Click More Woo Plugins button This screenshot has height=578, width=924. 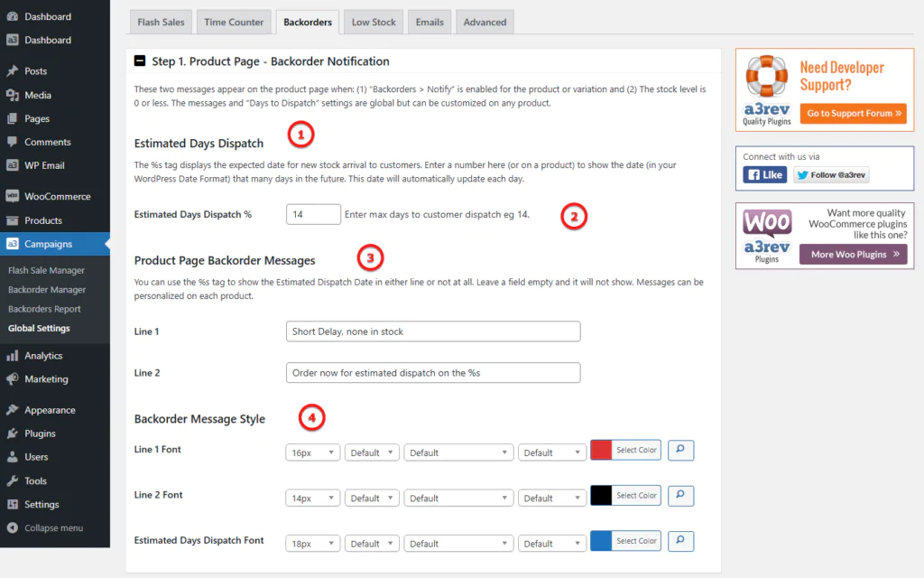pyautogui.click(x=854, y=254)
